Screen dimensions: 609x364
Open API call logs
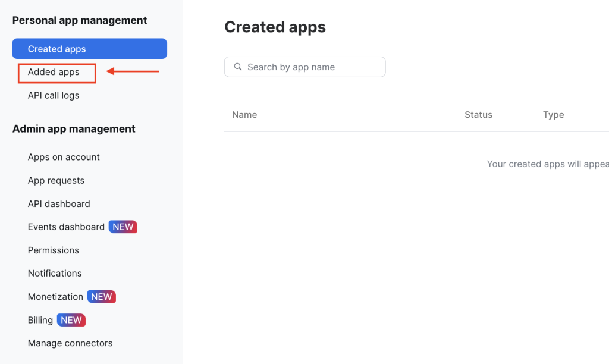coord(54,95)
